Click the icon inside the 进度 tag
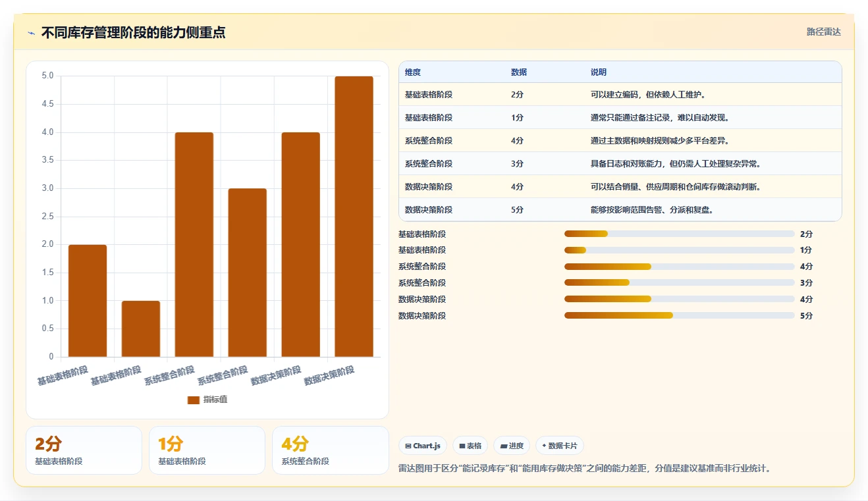868x501 pixels. pyautogui.click(x=504, y=446)
